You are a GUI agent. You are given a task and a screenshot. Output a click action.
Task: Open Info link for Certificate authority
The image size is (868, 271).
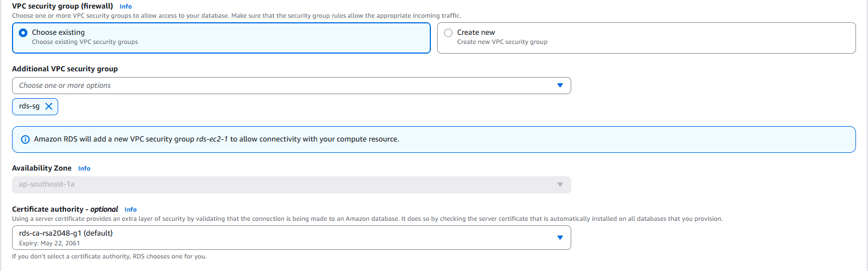[131, 209]
